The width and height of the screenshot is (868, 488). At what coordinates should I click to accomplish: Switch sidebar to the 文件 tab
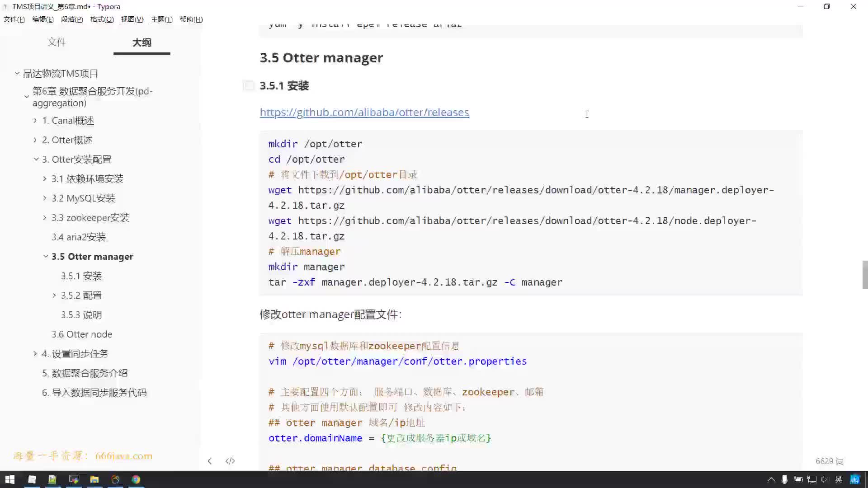(57, 42)
